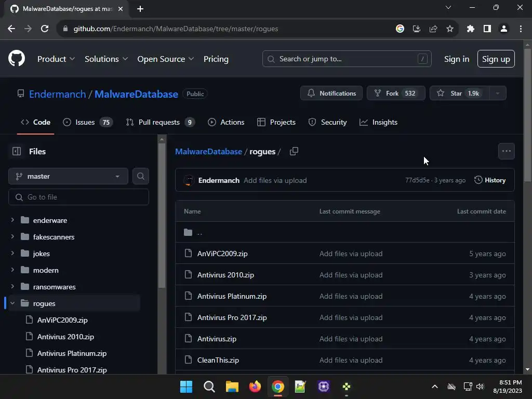Install app via the download icon in address bar
Image resolution: width=532 pixels, height=399 pixels.
click(x=417, y=29)
